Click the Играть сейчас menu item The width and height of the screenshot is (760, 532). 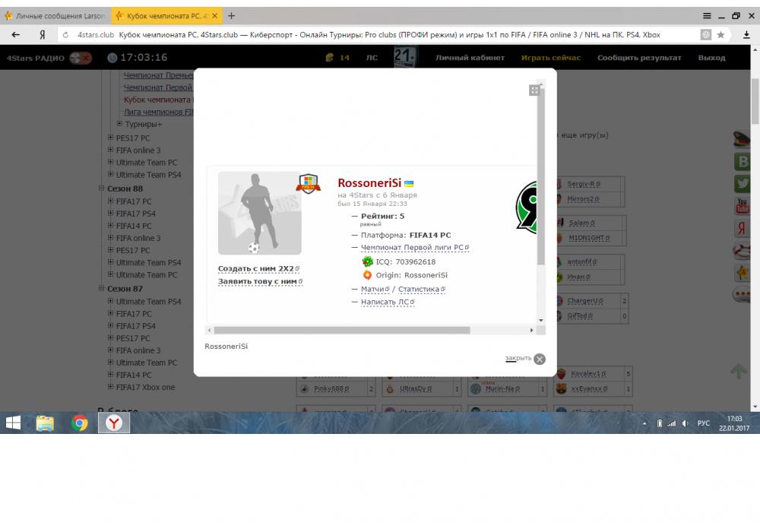pyautogui.click(x=551, y=58)
